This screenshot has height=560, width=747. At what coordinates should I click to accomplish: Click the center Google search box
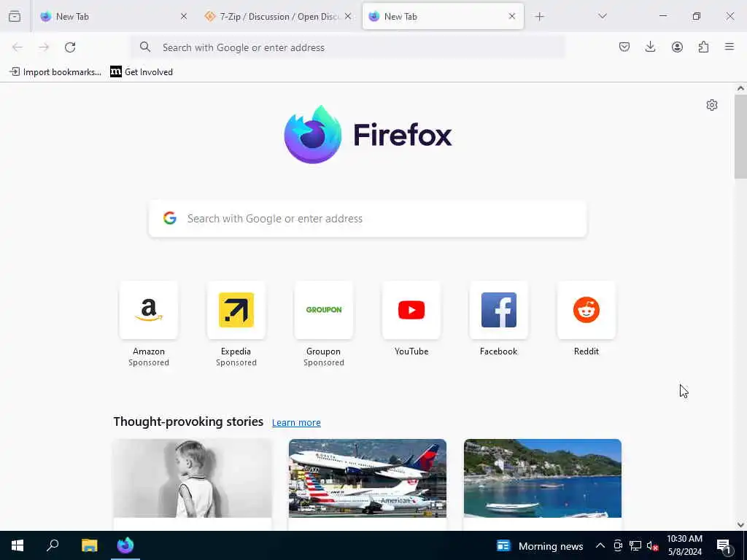coord(368,219)
